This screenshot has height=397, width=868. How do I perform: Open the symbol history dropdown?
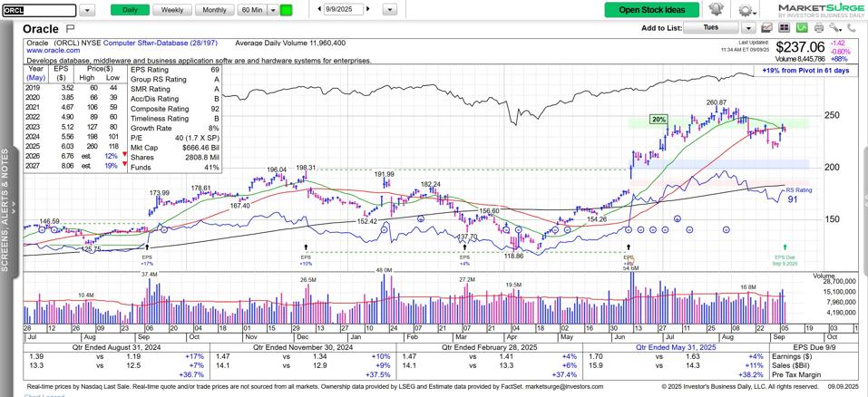click(x=87, y=10)
